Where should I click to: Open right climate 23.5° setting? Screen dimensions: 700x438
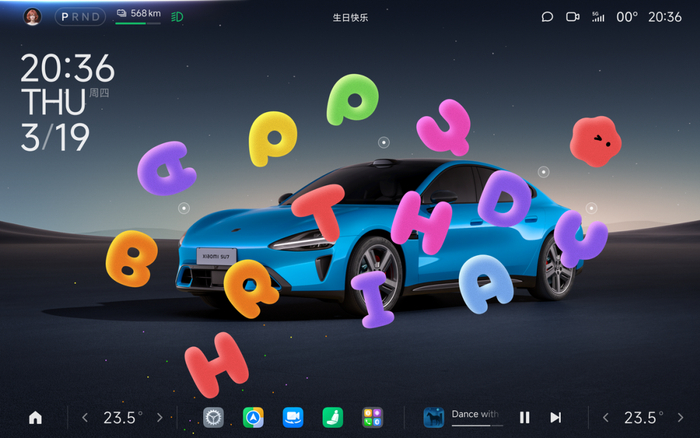643,418
